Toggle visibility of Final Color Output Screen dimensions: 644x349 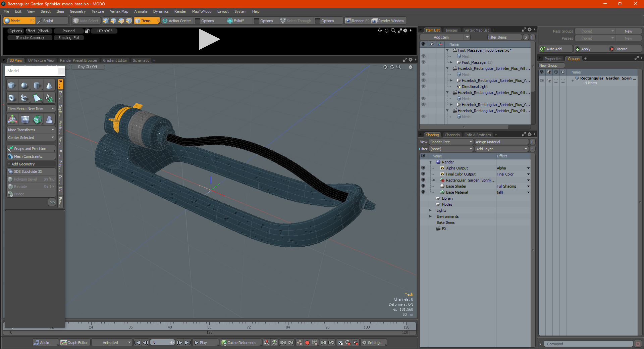tap(423, 174)
